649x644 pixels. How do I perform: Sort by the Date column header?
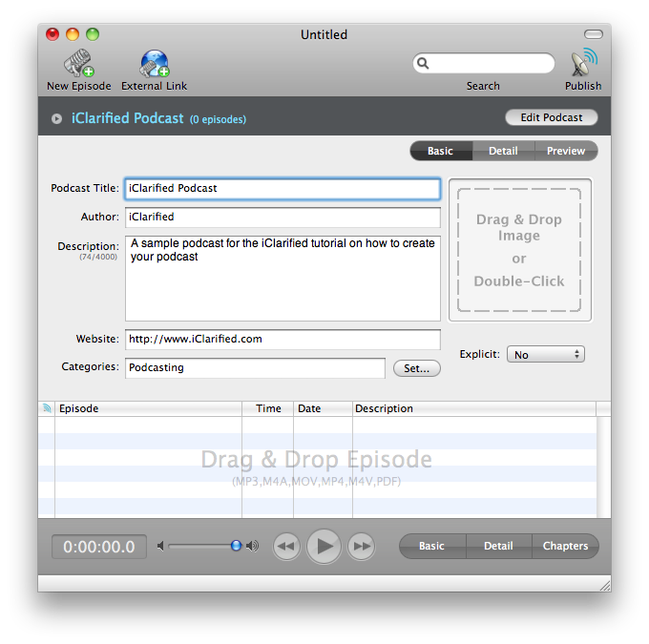pos(323,408)
